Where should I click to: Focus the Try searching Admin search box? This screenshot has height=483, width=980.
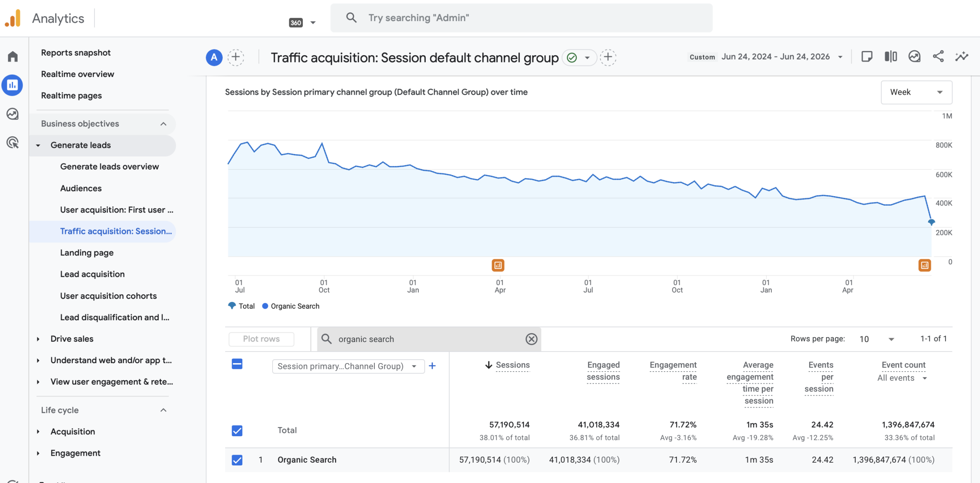521,18
